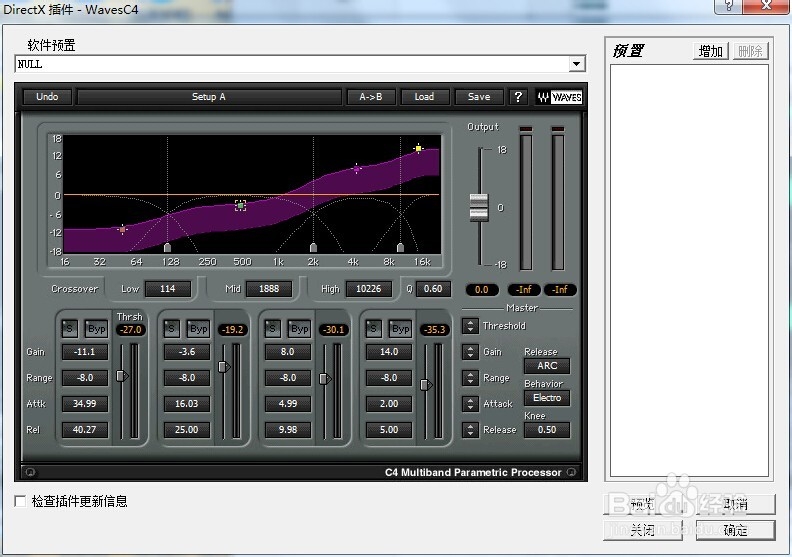Click the high band threshold slider handle
This screenshot has width=792, height=557.
pyautogui.click(x=426, y=385)
